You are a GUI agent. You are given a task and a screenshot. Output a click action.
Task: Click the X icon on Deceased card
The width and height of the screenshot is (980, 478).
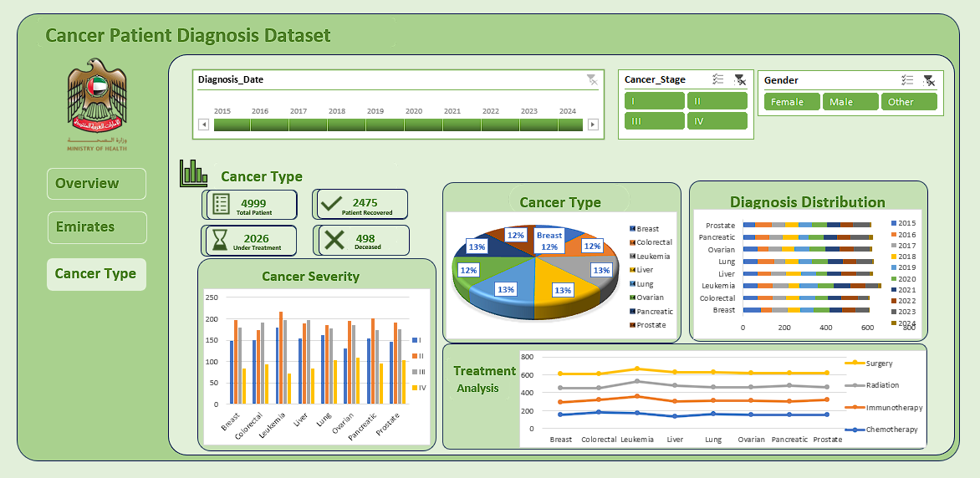[x=335, y=241]
